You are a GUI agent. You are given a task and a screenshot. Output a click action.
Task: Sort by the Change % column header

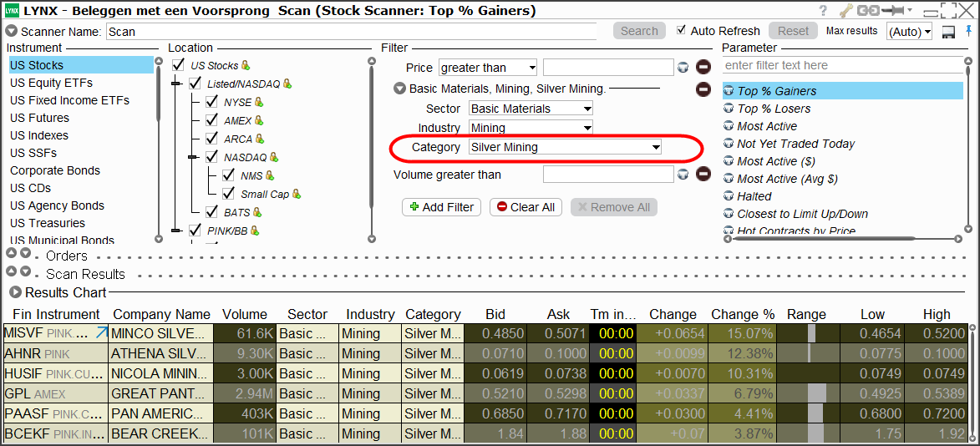(x=743, y=314)
